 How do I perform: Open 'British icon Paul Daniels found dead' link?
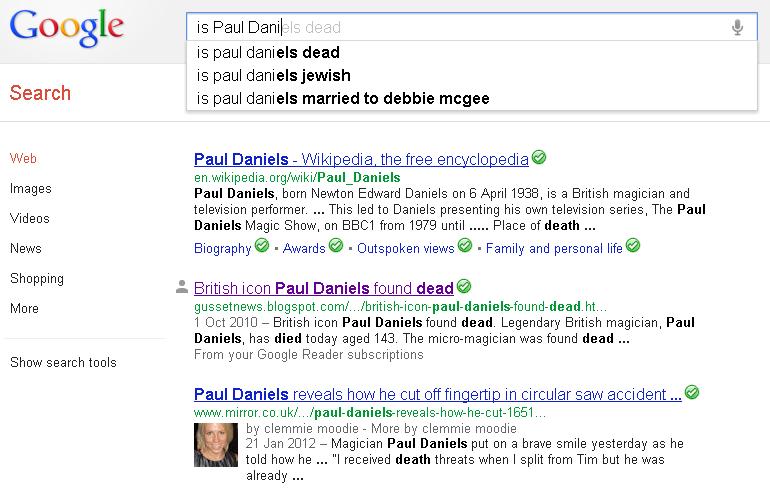click(x=324, y=288)
